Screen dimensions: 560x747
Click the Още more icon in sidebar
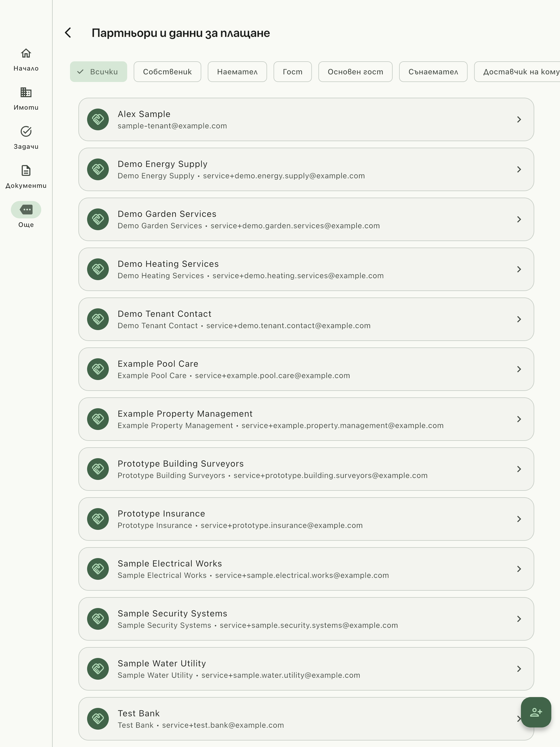tap(26, 209)
